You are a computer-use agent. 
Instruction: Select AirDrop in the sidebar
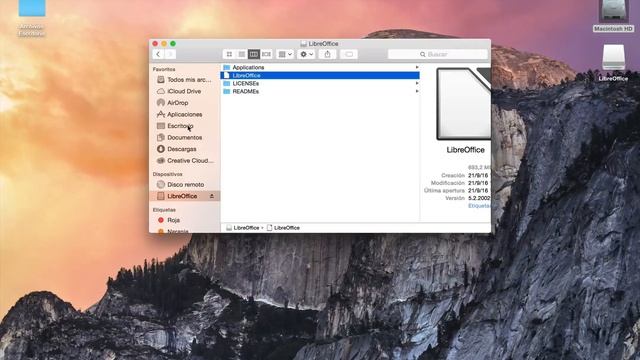(184, 103)
